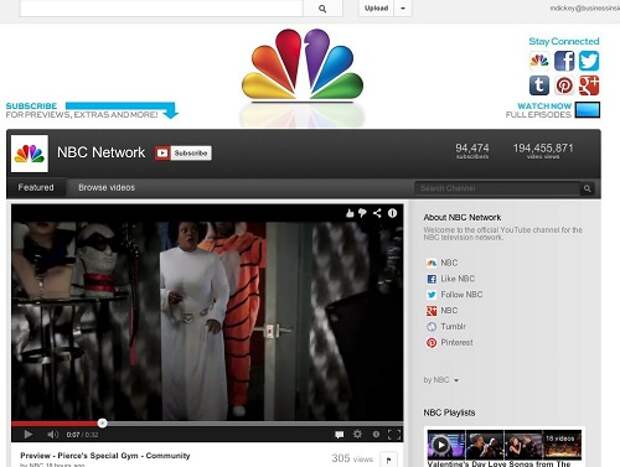Click the watch later clock icon in player

[x=376, y=434]
